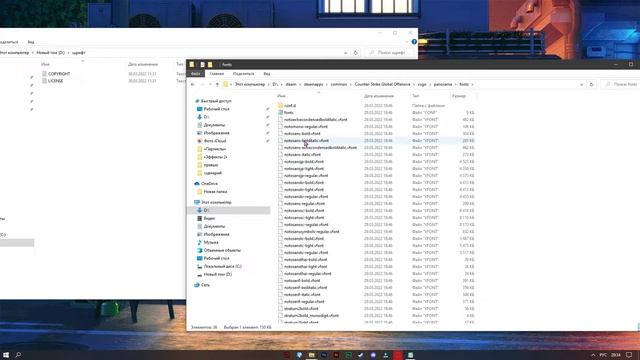Open recent locations dropdown in fonts window
Viewport: 640px width, 360px height.
pyautogui.click(x=210, y=84)
